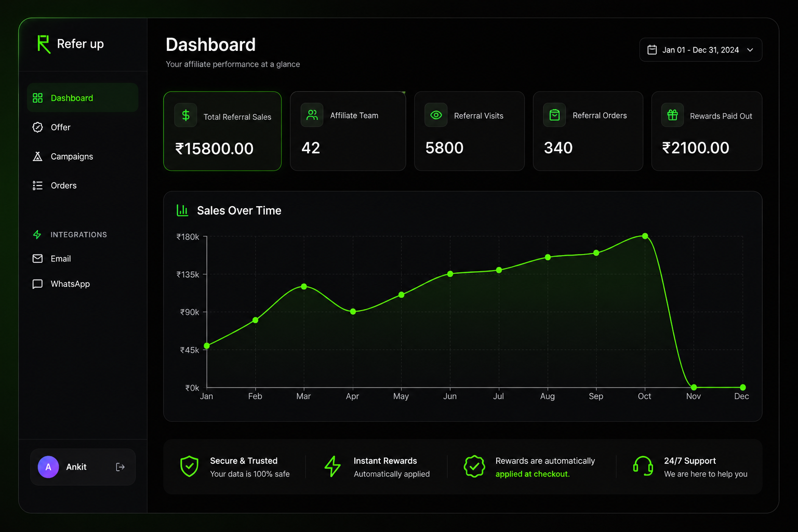Expand the date range chevron arrow
This screenshot has width=798, height=532.
click(750, 50)
